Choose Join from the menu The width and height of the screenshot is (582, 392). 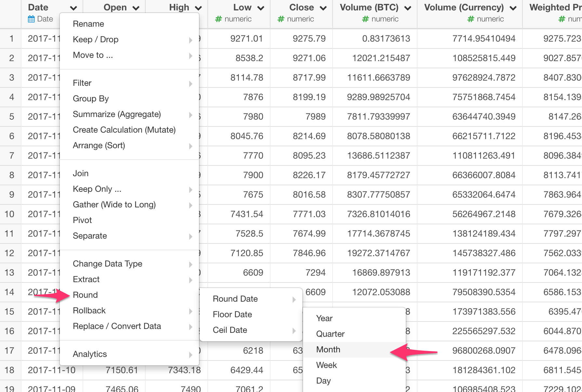(129, 173)
